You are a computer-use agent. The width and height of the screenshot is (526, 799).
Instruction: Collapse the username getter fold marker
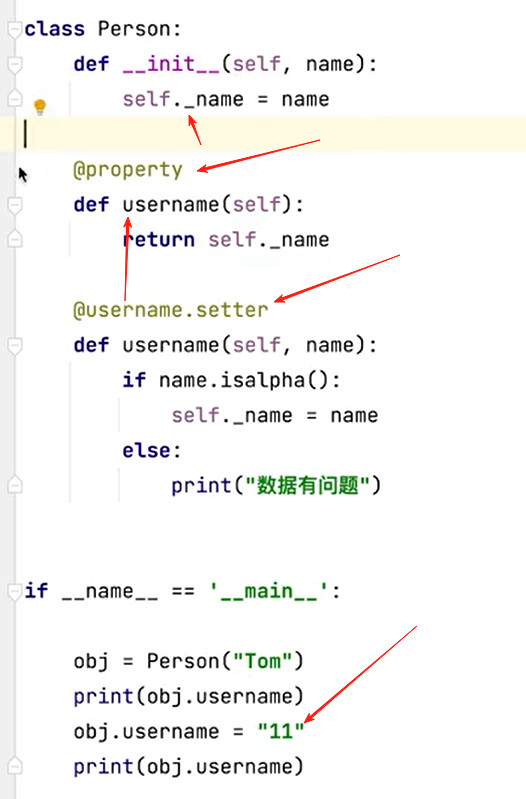(15, 205)
